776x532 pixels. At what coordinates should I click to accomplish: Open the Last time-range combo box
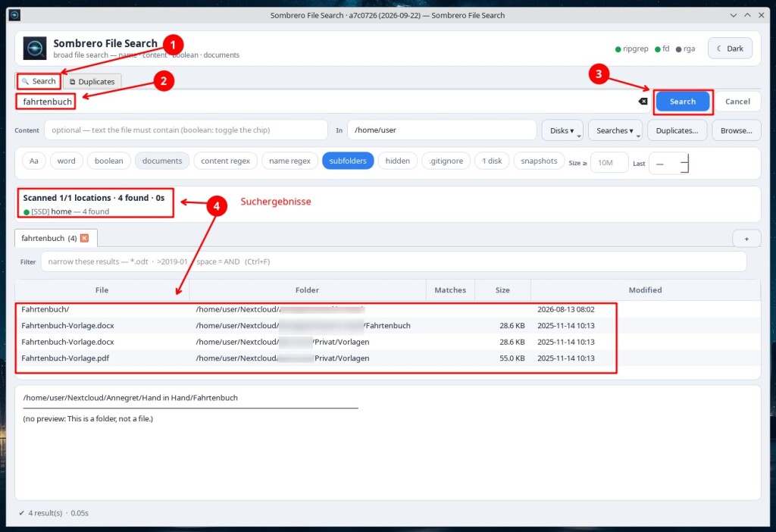tap(668, 163)
